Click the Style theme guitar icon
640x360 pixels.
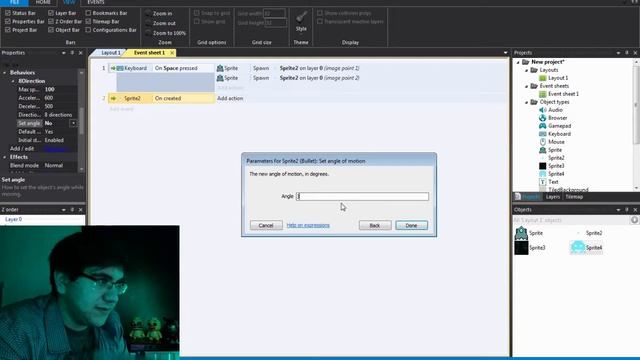pyautogui.click(x=302, y=17)
